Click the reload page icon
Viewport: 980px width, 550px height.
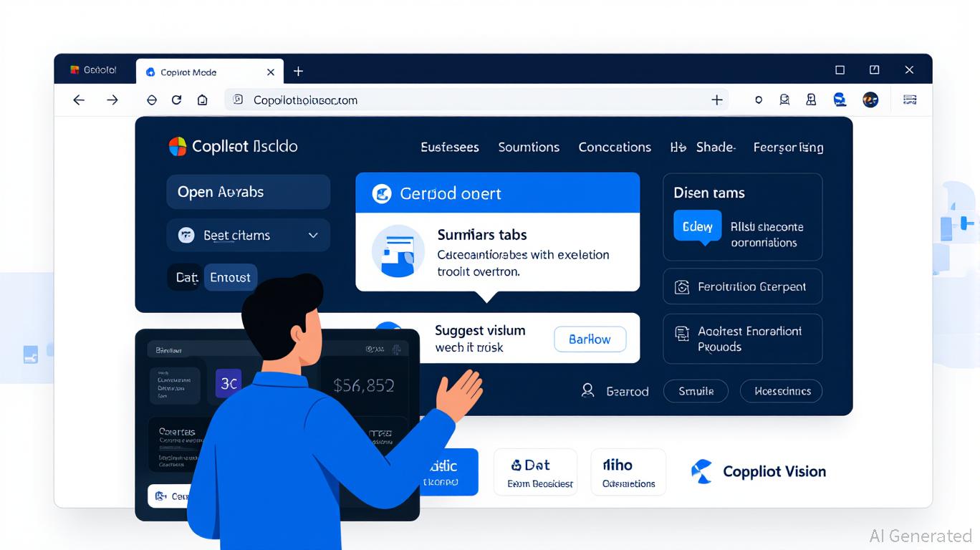(x=177, y=100)
